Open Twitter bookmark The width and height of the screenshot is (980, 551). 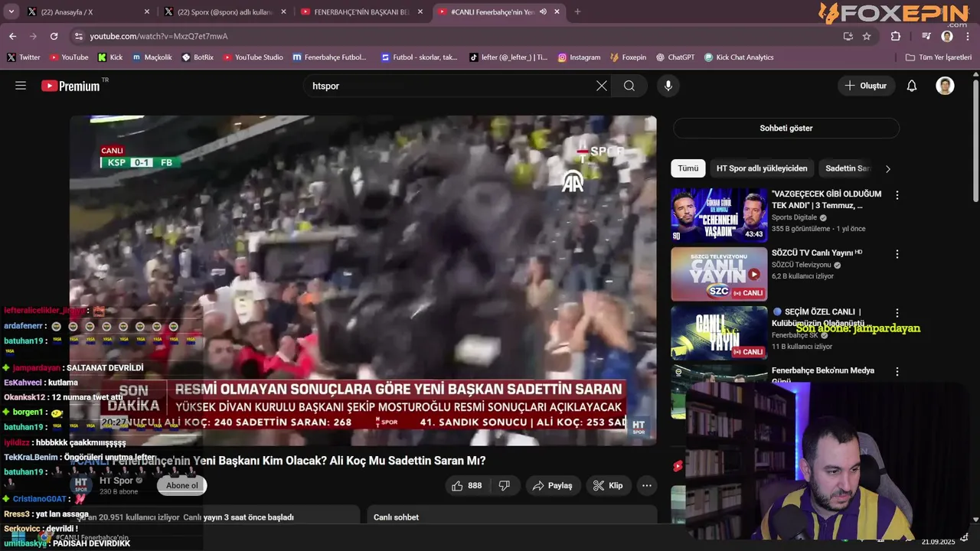(x=23, y=57)
